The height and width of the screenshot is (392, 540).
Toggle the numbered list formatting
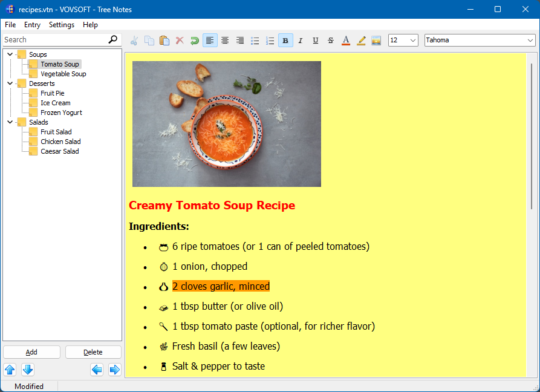tap(270, 40)
